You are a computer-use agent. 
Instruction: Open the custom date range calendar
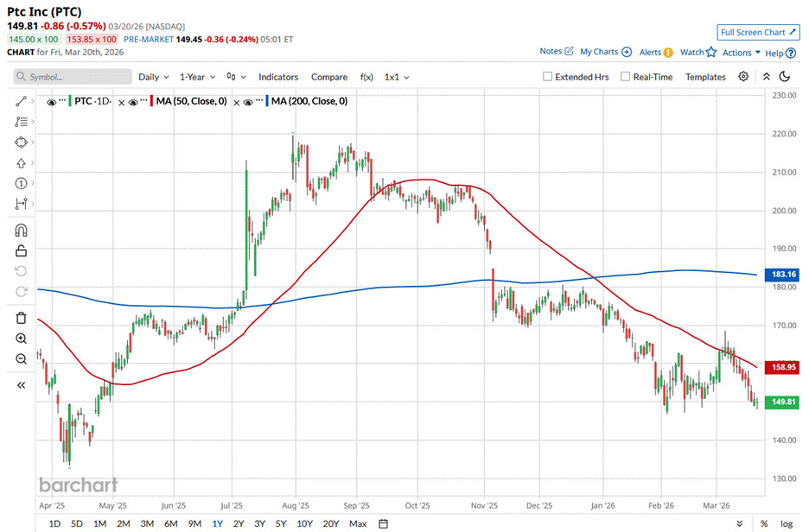[x=383, y=523]
